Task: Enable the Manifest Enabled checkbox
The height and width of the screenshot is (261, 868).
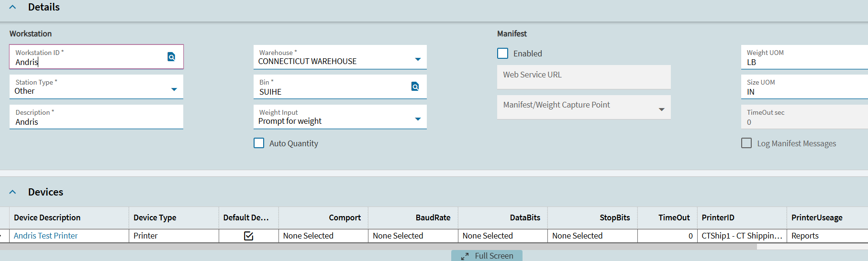Action: (503, 54)
